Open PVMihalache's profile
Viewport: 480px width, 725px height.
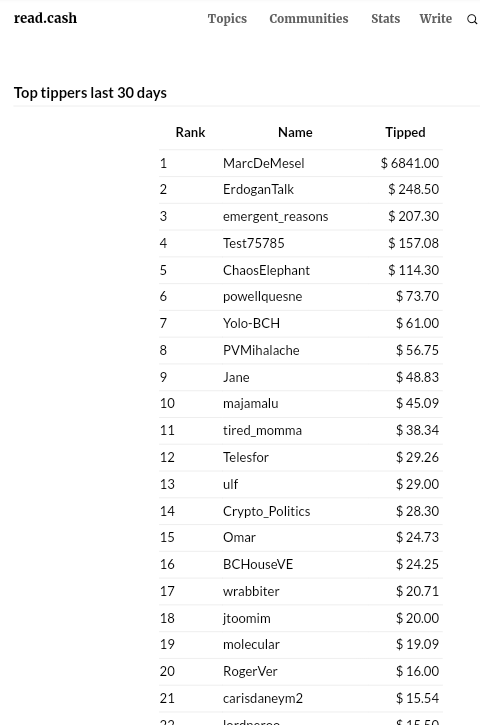(x=261, y=350)
